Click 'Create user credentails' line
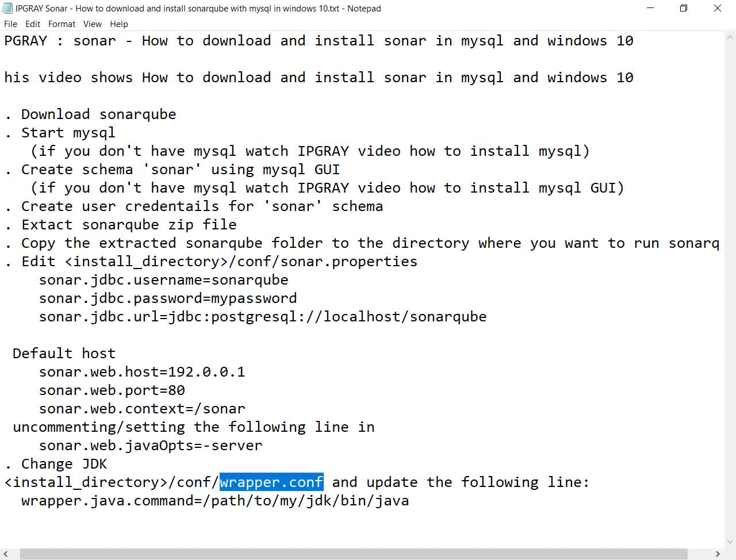The image size is (736, 560). click(194, 206)
